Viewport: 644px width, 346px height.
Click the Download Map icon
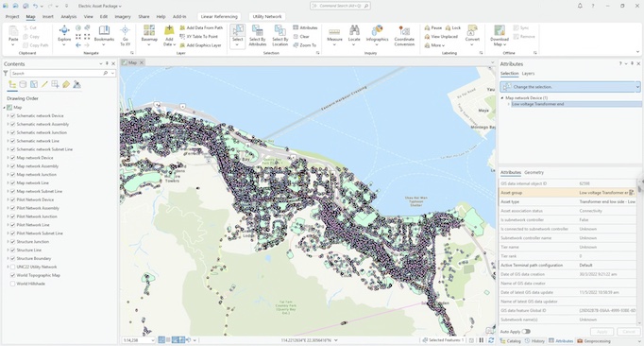[x=499, y=30]
